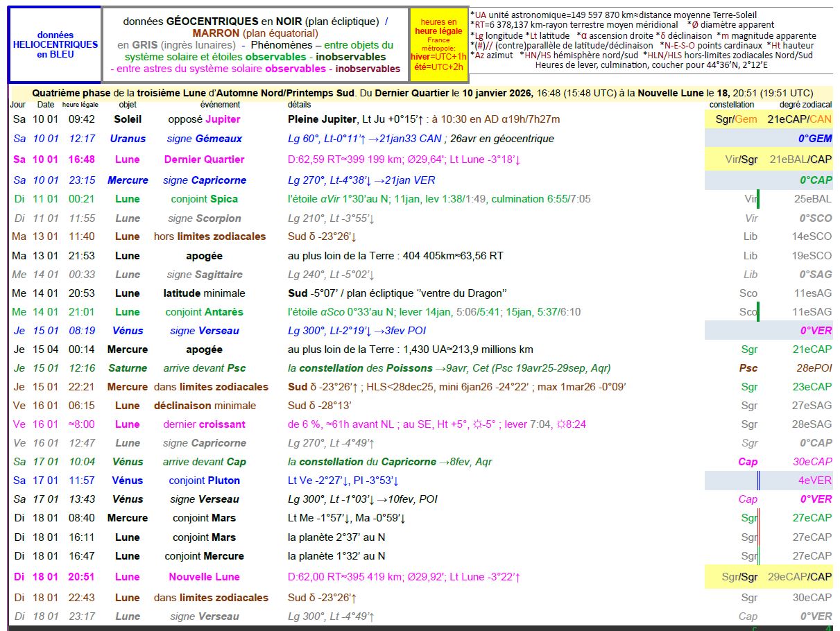This screenshot has height=631, width=840.
Task: Click the 'constellation' column header
Action: coord(732,105)
